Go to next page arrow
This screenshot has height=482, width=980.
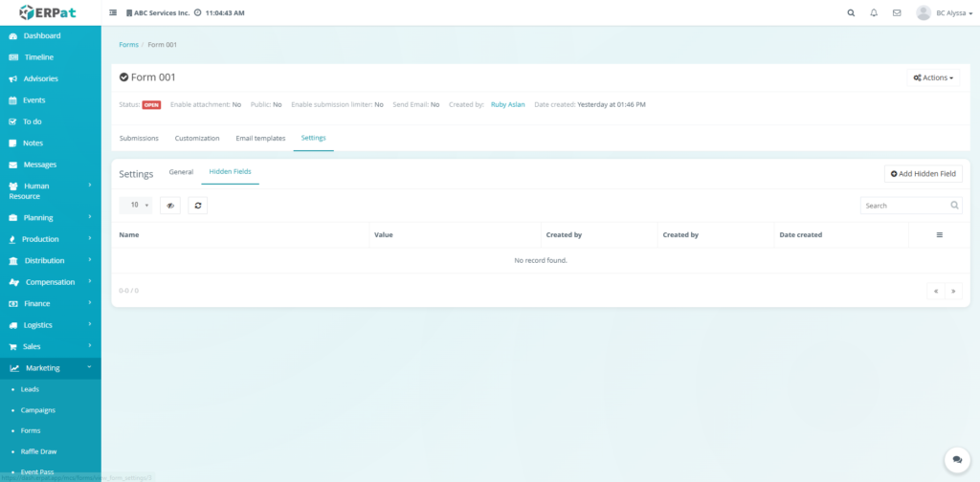point(953,291)
